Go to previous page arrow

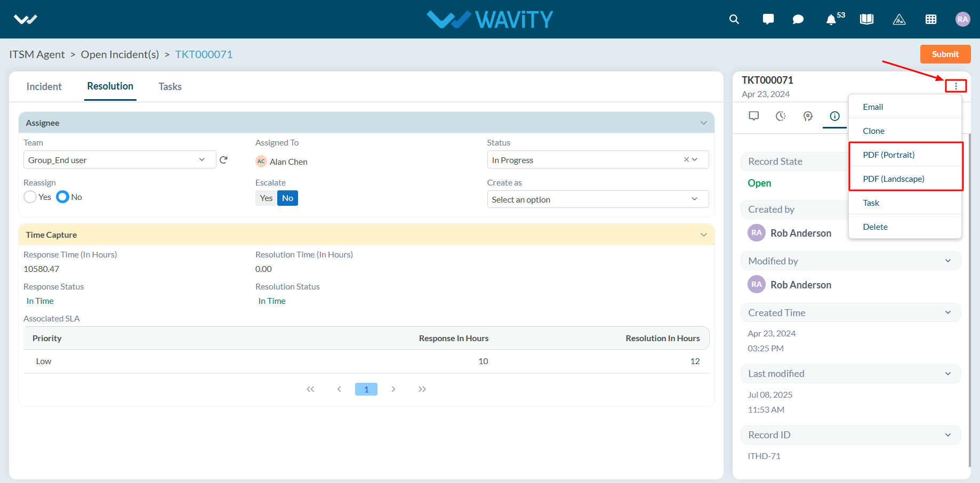click(x=339, y=389)
